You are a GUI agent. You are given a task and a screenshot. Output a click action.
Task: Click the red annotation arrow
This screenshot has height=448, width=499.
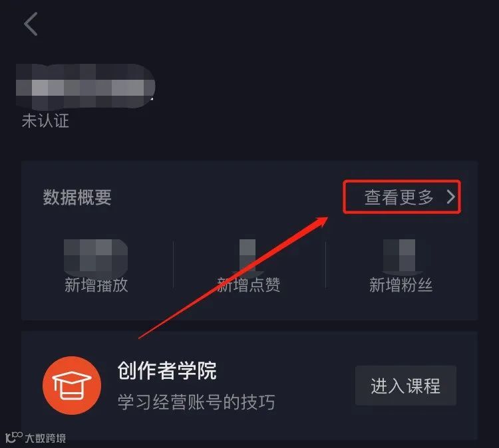coord(234,278)
